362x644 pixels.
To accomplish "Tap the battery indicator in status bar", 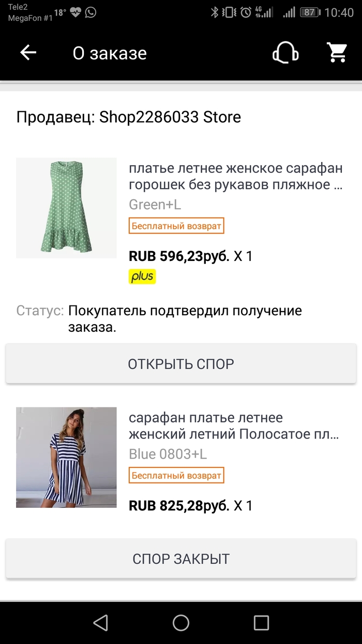I will 309,12.
